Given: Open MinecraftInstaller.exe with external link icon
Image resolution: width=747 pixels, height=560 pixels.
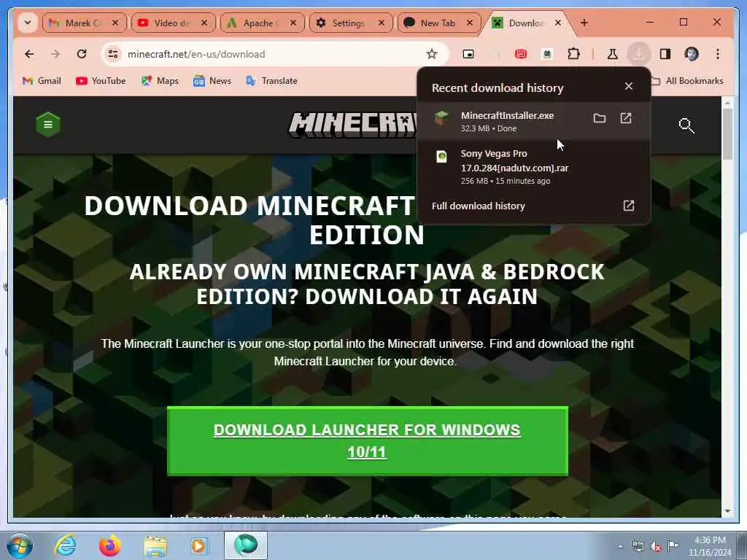Looking at the screenshot, I should pyautogui.click(x=625, y=118).
